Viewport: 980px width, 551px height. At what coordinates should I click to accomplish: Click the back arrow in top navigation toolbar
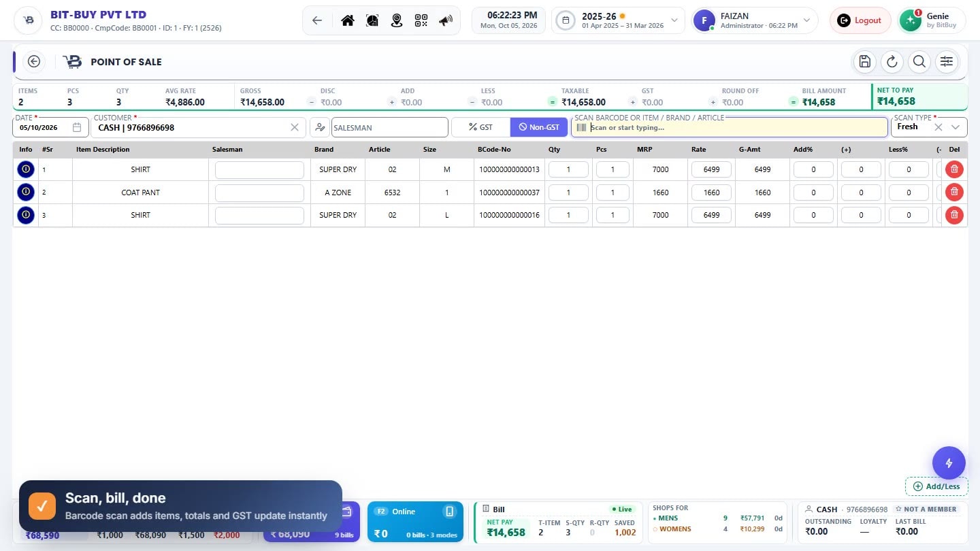tap(317, 20)
